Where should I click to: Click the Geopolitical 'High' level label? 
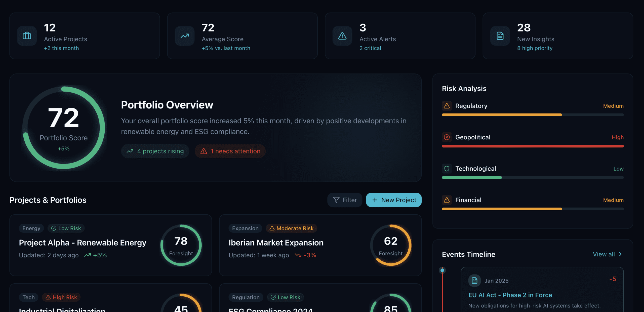(x=618, y=137)
